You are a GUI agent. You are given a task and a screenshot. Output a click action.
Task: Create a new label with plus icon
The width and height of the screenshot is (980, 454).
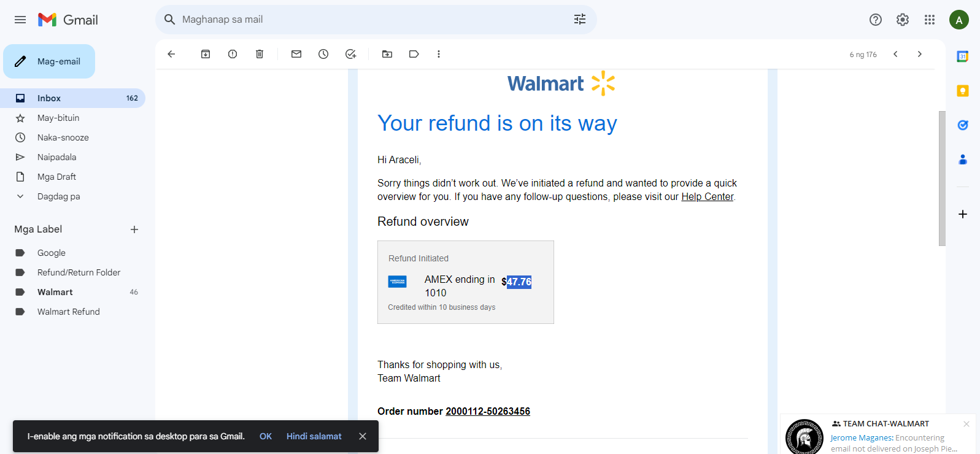[x=134, y=229]
